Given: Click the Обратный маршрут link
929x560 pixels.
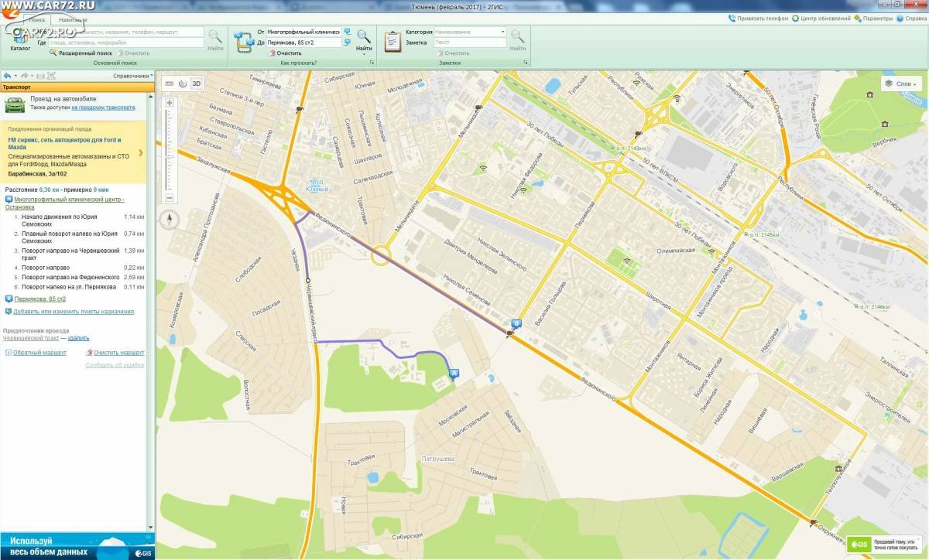Looking at the screenshot, I should pyautogui.click(x=39, y=353).
